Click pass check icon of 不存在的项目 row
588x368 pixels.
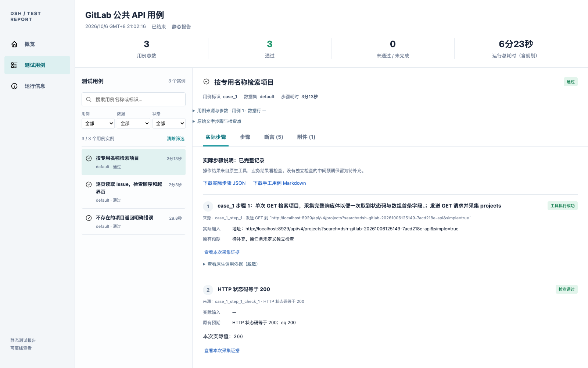click(89, 218)
